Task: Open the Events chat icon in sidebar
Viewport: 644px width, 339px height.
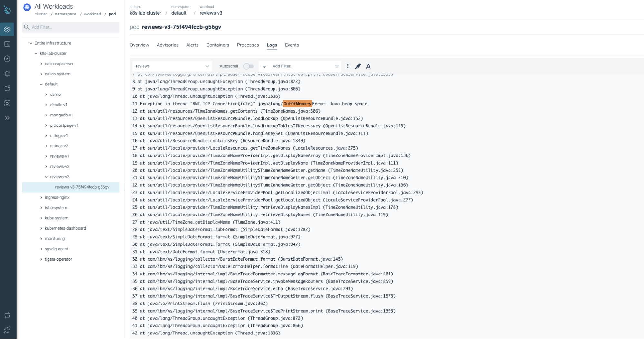Action: [7, 88]
